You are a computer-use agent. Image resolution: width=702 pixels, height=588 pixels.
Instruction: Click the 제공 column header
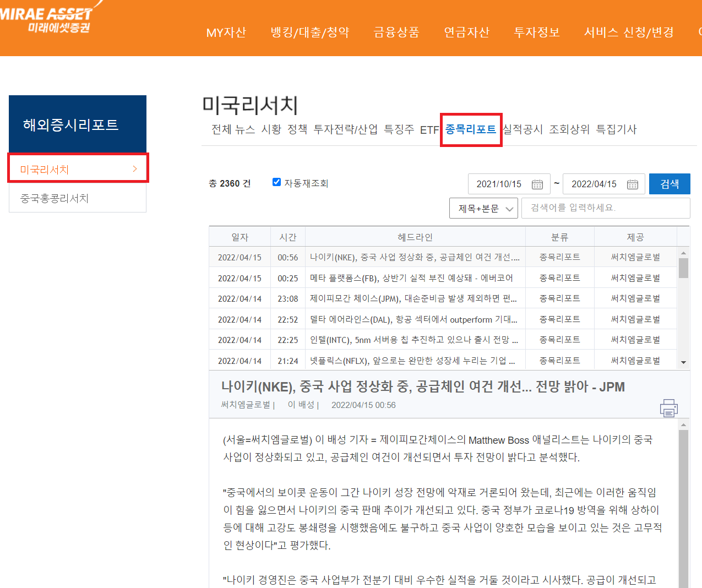635,237
